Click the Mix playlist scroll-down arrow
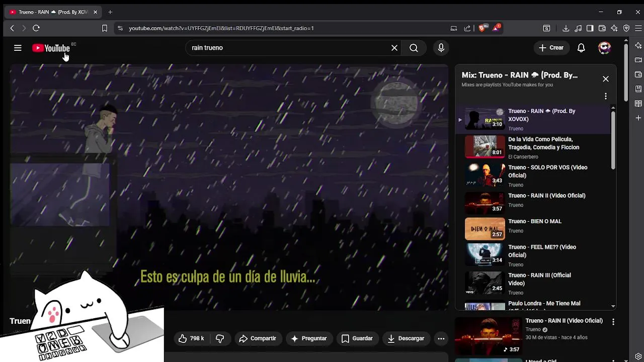The image size is (644, 362). [x=613, y=306]
